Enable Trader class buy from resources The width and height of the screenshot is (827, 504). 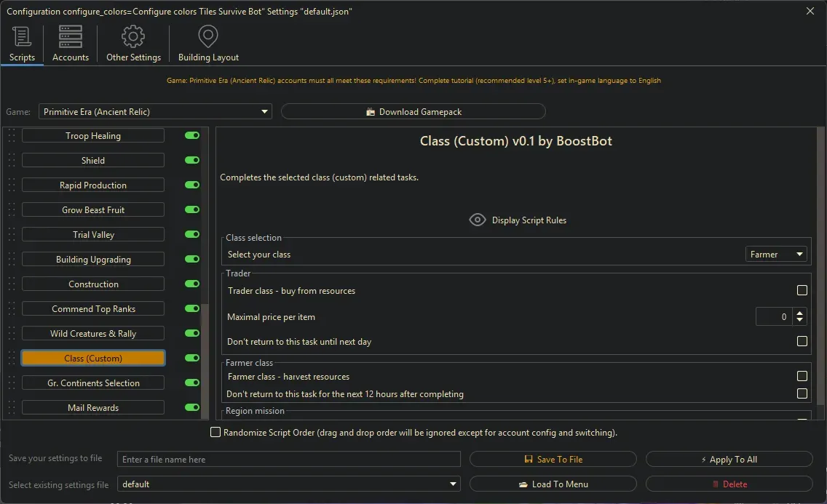tap(802, 289)
